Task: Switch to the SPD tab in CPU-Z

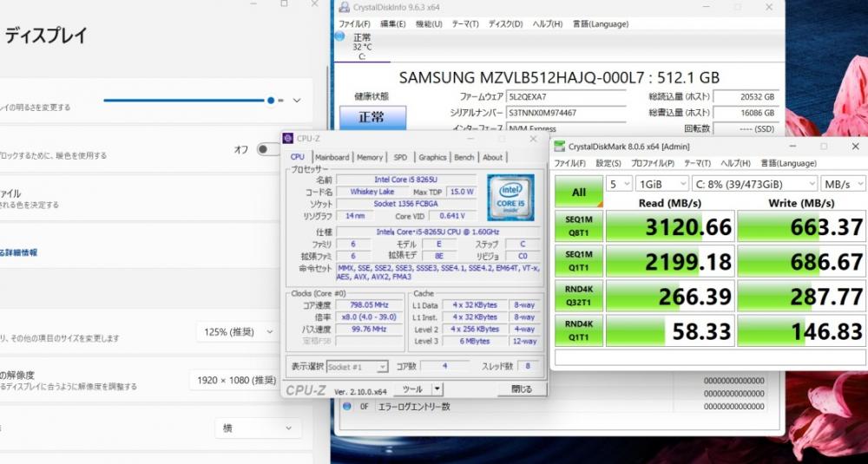Action: point(400,157)
